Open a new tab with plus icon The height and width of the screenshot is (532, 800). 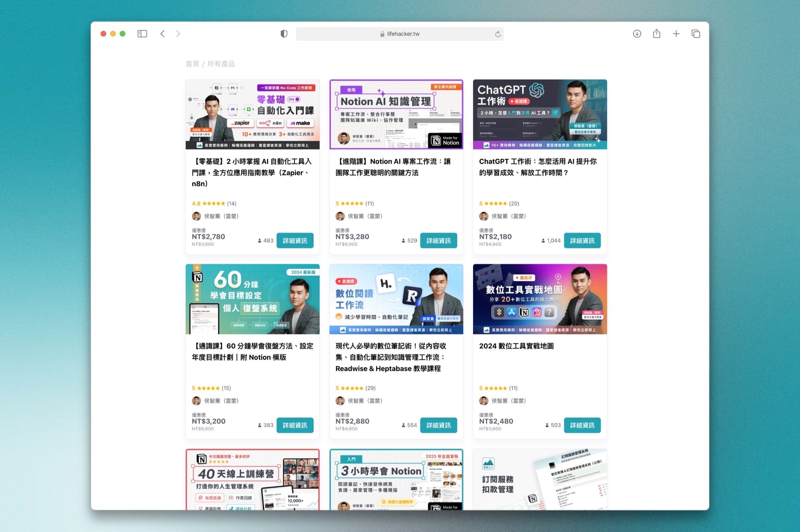(676, 34)
